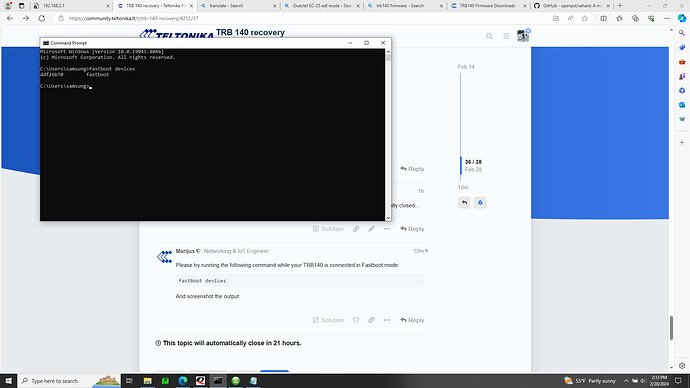690x388 pixels.
Task: Click the notification bell icon in timeline
Action: pyautogui.click(x=480, y=202)
